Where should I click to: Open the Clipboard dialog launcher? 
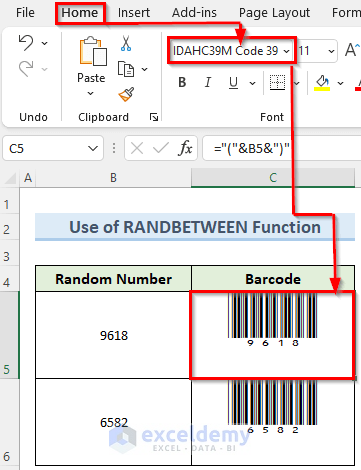(x=154, y=117)
